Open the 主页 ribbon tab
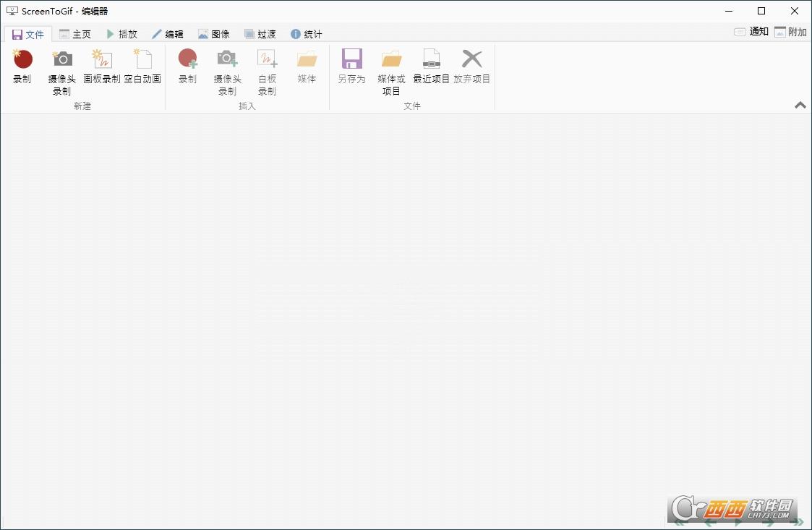The height and width of the screenshot is (530, 812). [x=75, y=34]
